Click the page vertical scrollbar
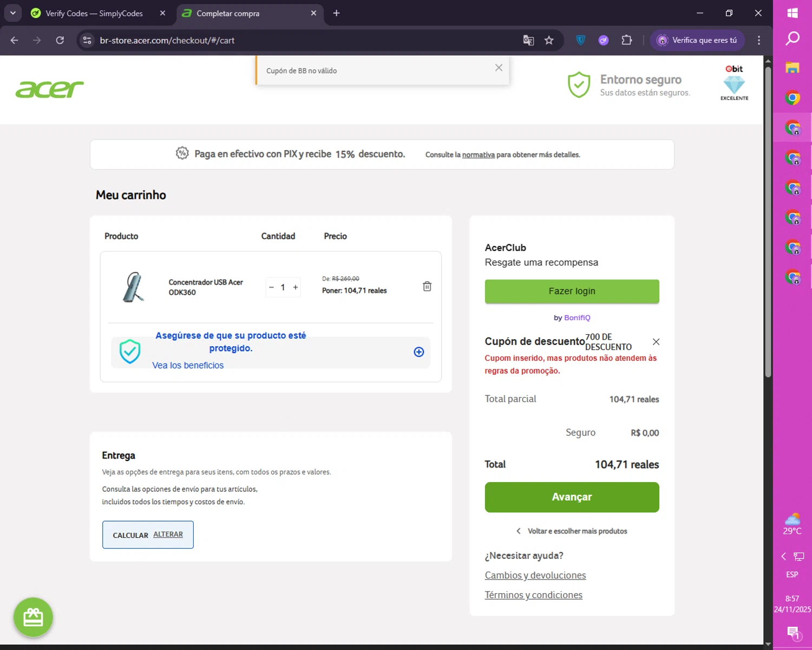The height and width of the screenshot is (650, 812). coord(768,222)
